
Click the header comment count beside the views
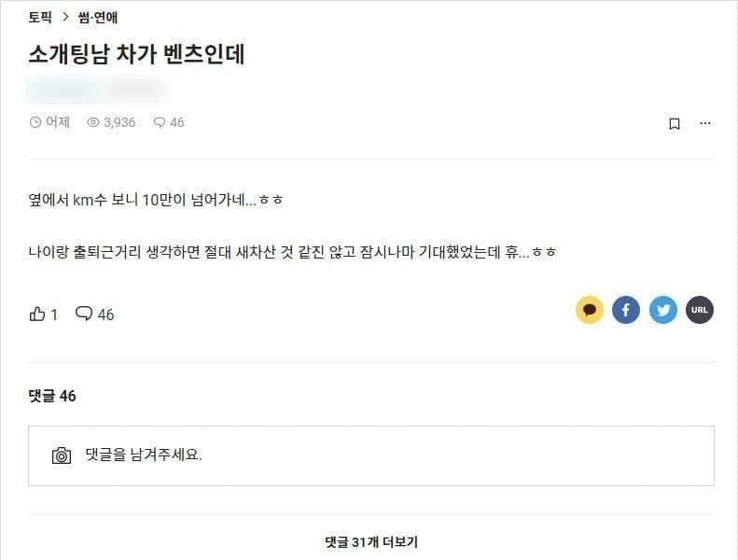(168, 122)
